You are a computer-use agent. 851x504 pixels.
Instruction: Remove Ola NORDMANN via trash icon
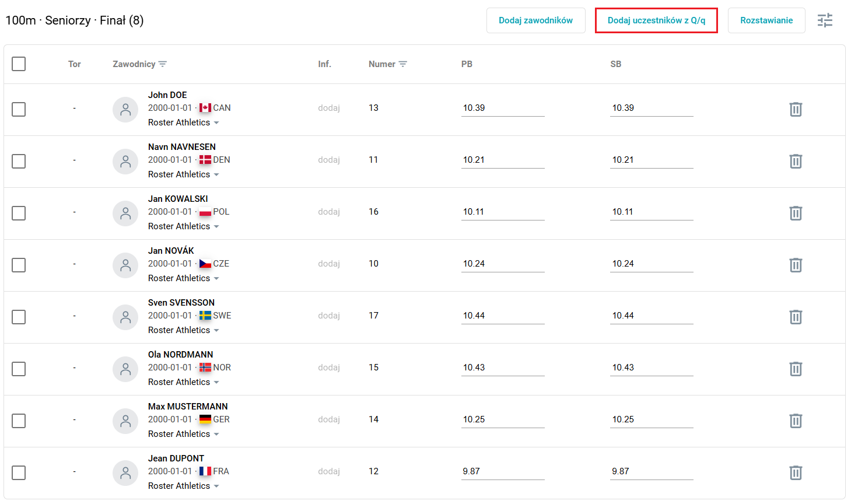click(x=796, y=369)
